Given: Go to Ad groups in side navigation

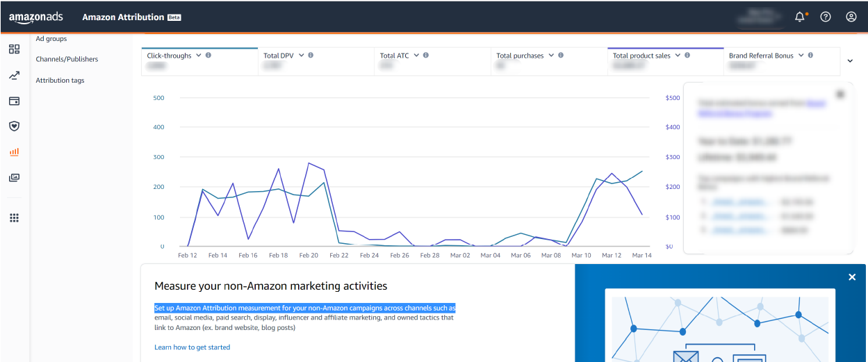Looking at the screenshot, I should pos(51,39).
